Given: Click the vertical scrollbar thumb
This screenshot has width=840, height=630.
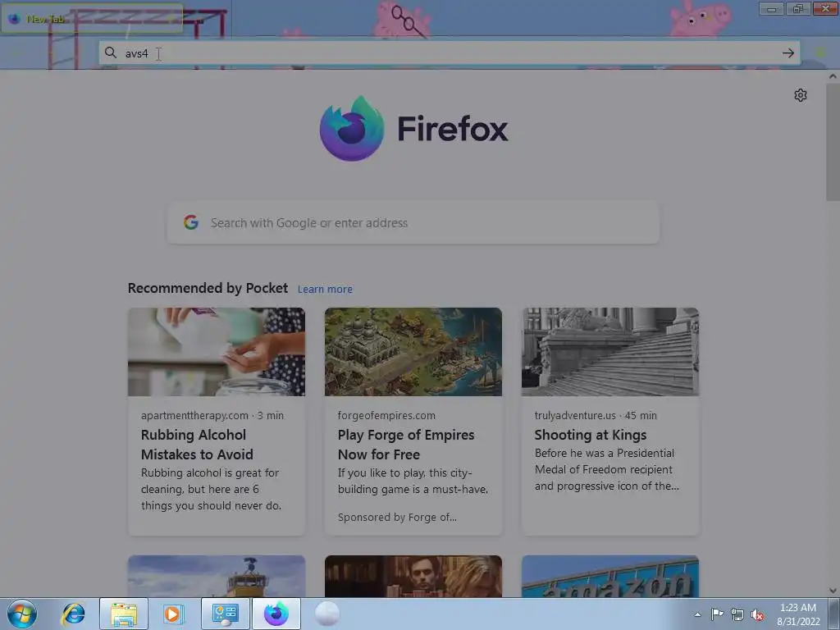Looking at the screenshot, I should point(833,142).
